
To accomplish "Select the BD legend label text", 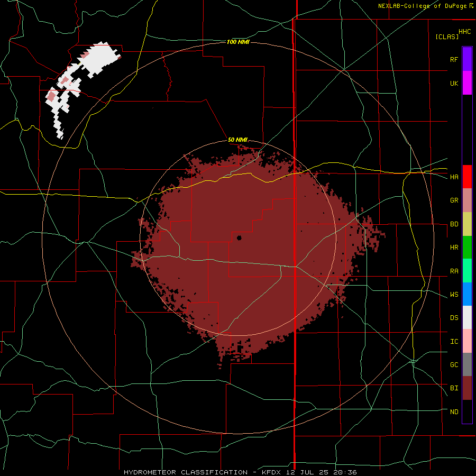I will [454, 224].
